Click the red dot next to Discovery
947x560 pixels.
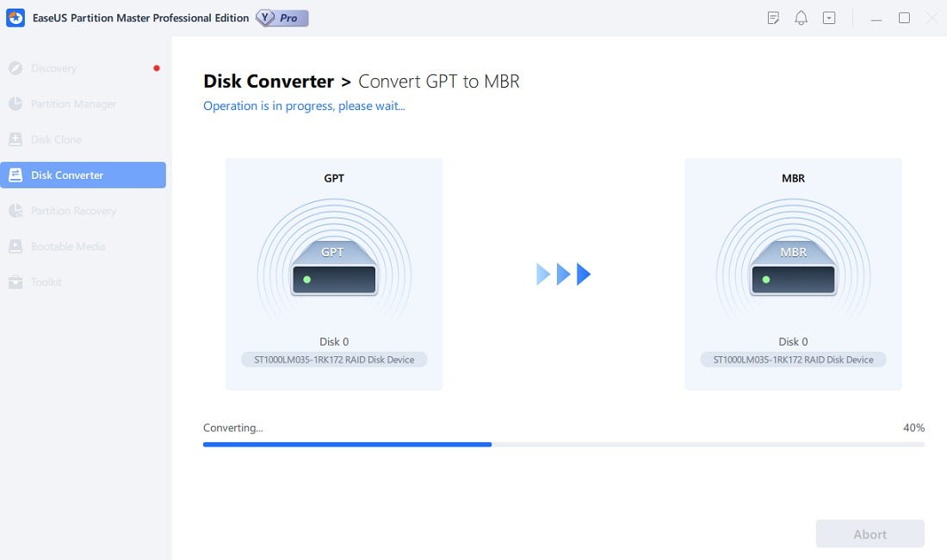156,67
